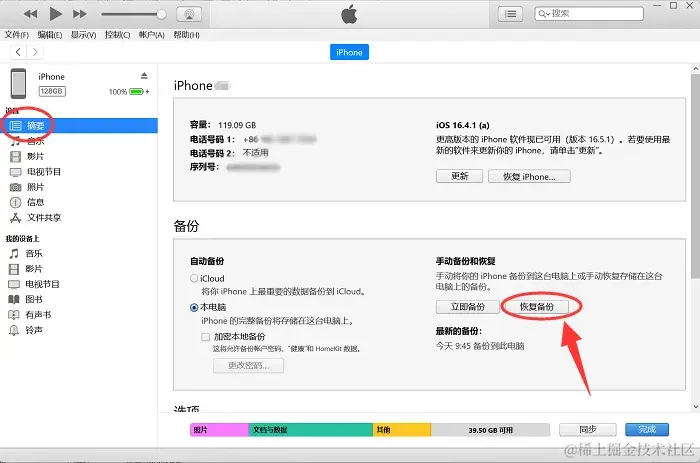Viewport: 700px width, 463px height.
Task: Click the 128GB capacity badge
Action: [x=52, y=91]
